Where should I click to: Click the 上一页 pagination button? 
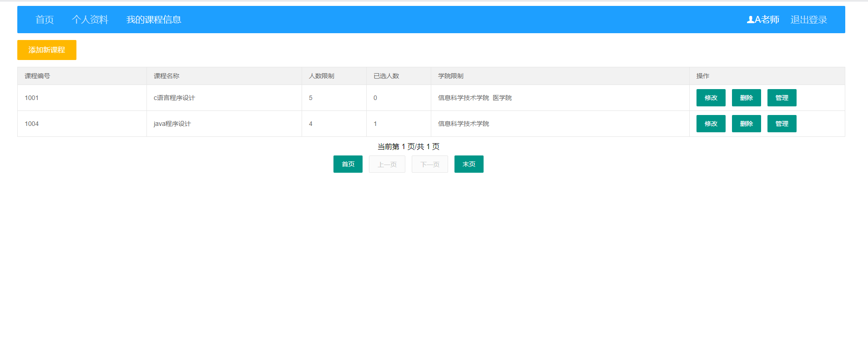387,164
